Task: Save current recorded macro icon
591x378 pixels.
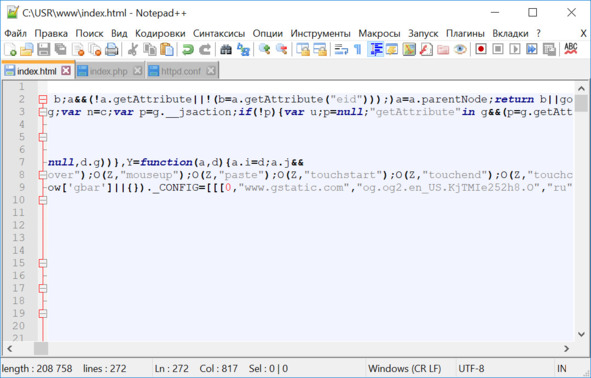Action: (549, 49)
